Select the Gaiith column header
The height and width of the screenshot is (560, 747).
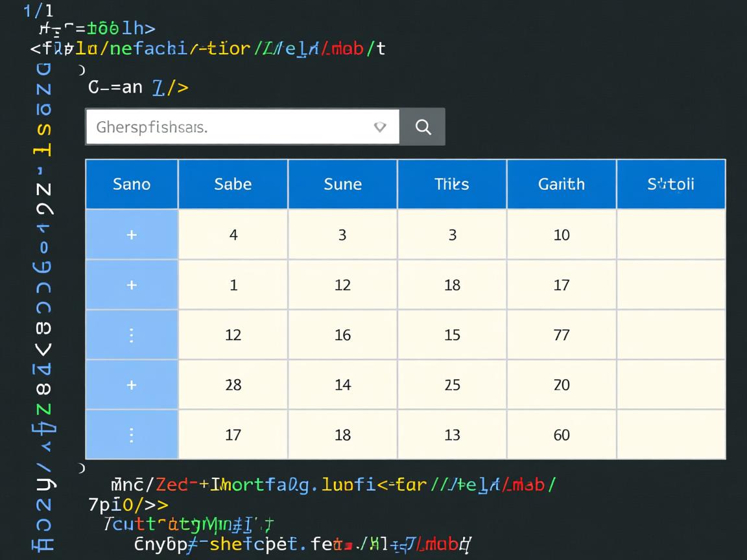pos(562,184)
